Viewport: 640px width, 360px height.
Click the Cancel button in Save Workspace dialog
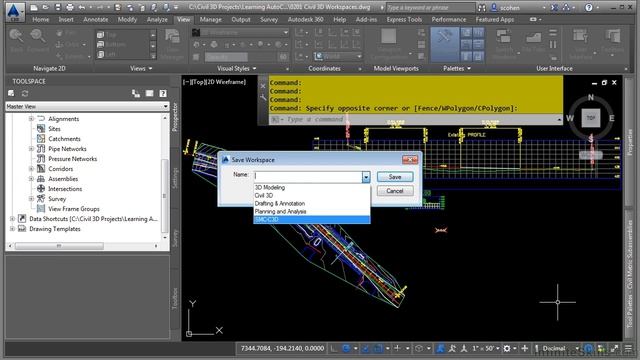tap(395, 191)
